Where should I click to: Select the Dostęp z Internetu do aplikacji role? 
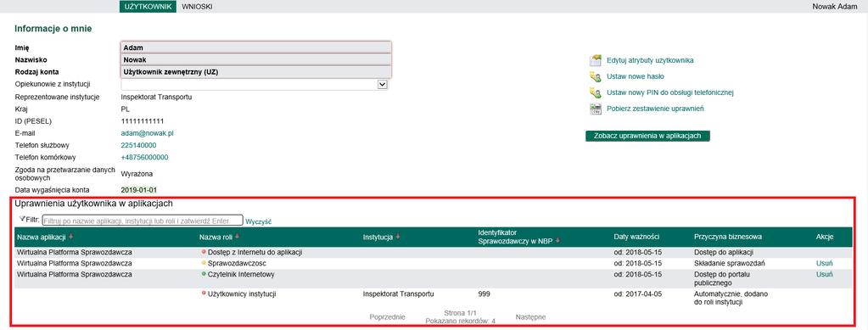coord(255,253)
